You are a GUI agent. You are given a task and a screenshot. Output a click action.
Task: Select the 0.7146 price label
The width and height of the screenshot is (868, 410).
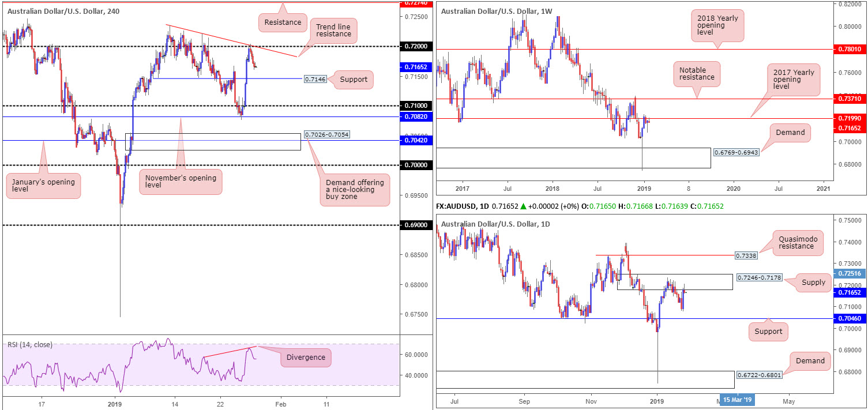315,79
